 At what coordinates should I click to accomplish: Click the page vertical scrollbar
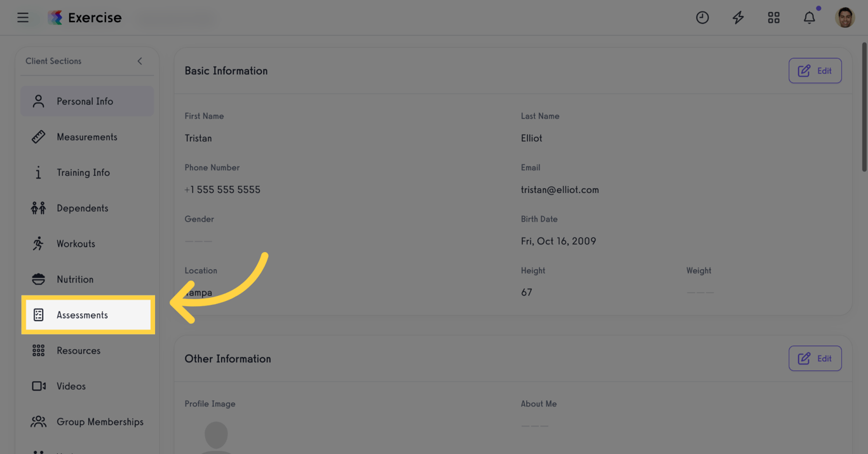[x=864, y=107]
